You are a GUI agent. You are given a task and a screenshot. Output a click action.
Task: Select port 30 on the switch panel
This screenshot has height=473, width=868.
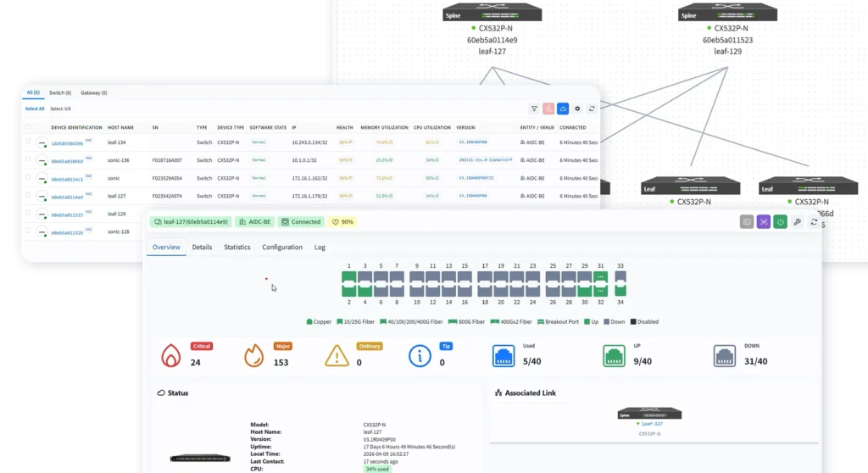click(585, 290)
